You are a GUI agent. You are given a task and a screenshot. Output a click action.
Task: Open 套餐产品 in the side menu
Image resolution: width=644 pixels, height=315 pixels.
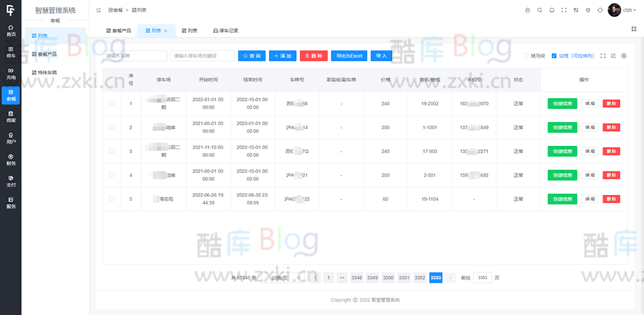point(55,54)
